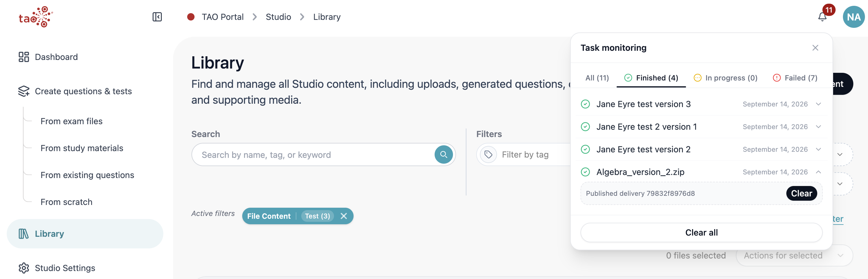The height and width of the screenshot is (279, 868).
Task: Clear the Published delivery 79832f8976d8 task
Action: tap(801, 193)
